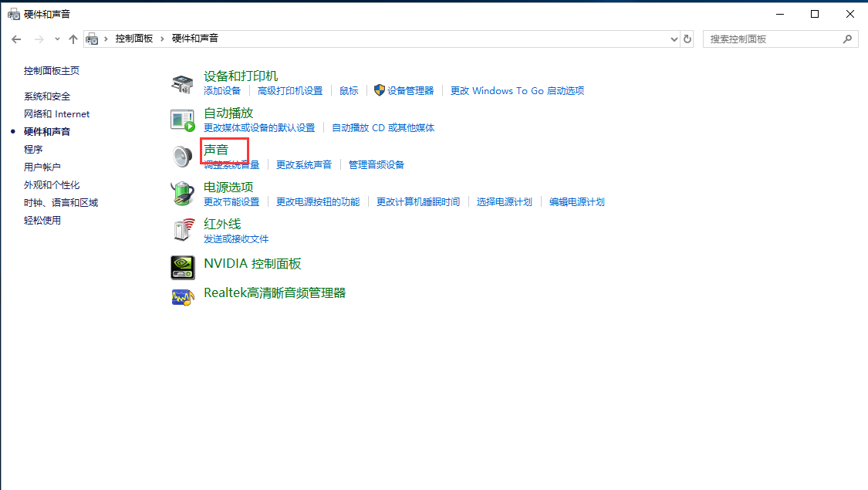Click the up arrow navigation icon
Image resolution: width=868 pixels, height=490 pixels.
[73, 38]
